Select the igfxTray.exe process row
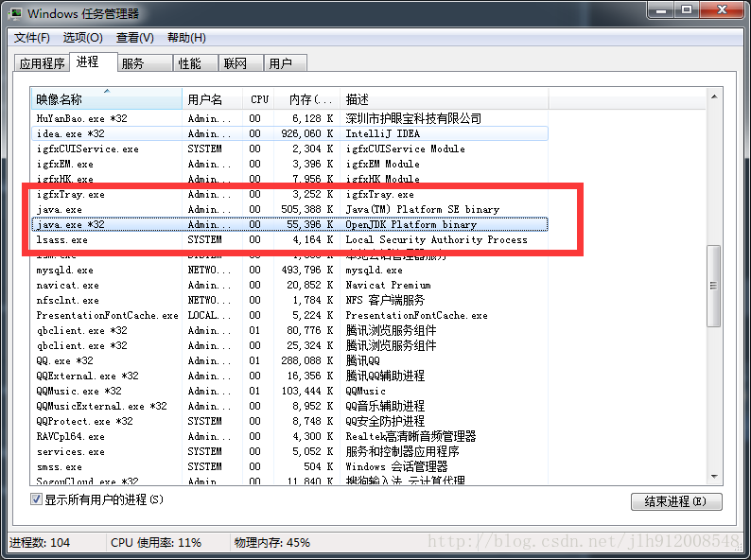Image resolution: width=751 pixels, height=560 pixels. 289,195
